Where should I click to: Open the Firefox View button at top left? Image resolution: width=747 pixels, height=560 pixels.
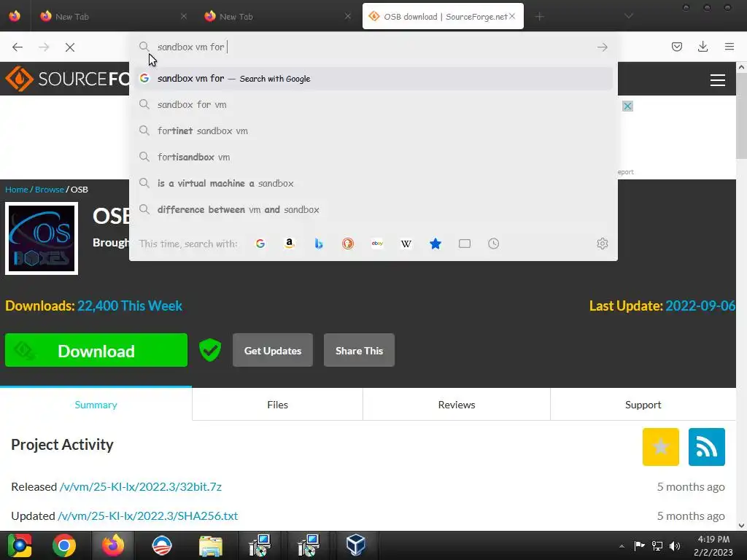coord(15,16)
